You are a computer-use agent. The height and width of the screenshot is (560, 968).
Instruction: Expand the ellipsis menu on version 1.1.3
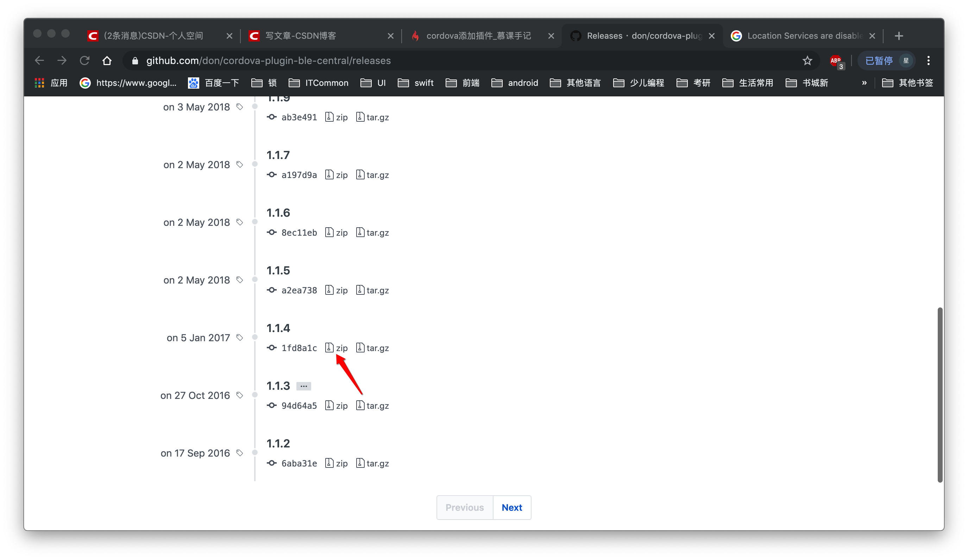(x=303, y=386)
